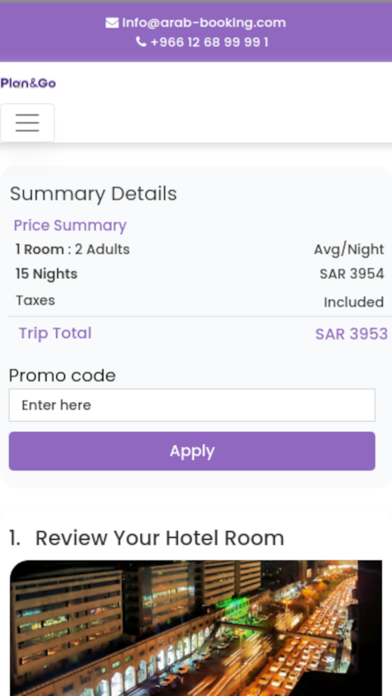Image resolution: width=392 pixels, height=696 pixels.
Task: Click the envelope email icon
Action: pos(112,23)
